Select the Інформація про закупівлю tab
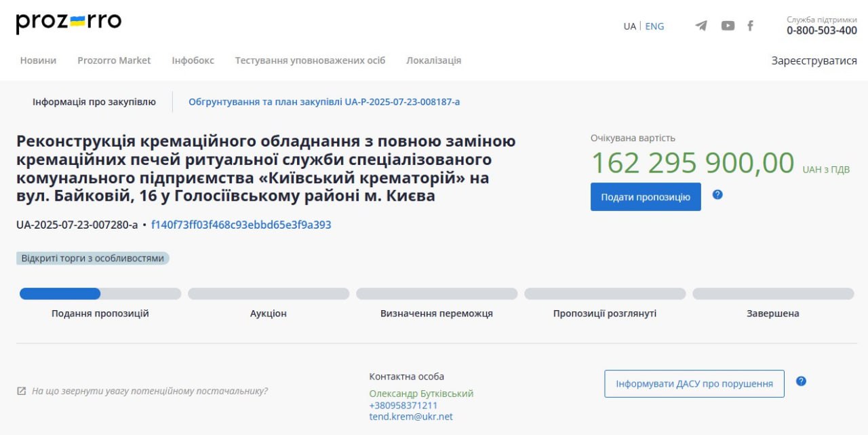This screenshot has height=435, width=868. (x=94, y=102)
